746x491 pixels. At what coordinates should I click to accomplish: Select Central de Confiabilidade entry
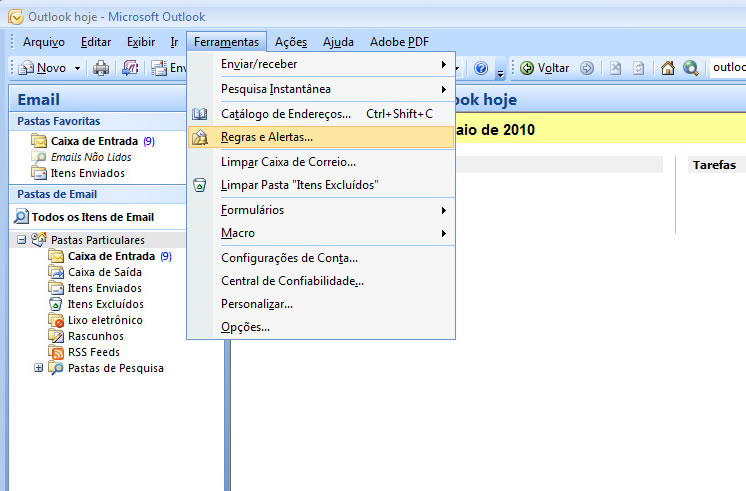click(322, 281)
